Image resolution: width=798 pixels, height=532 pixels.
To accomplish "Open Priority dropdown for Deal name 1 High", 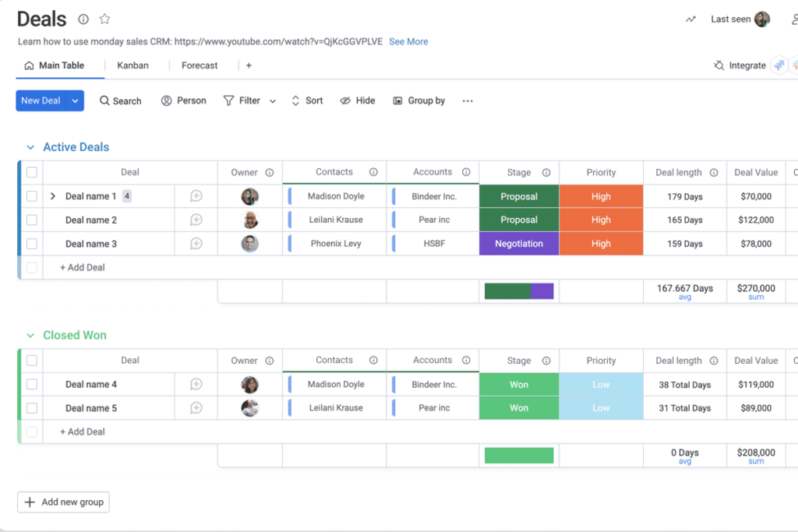I will [601, 196].
